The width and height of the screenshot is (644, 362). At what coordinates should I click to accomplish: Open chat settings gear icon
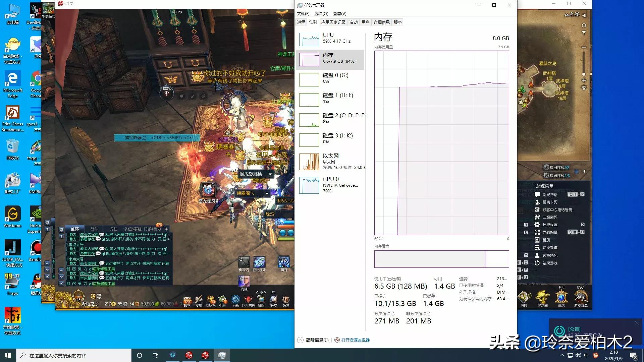(x=61, y=230)
